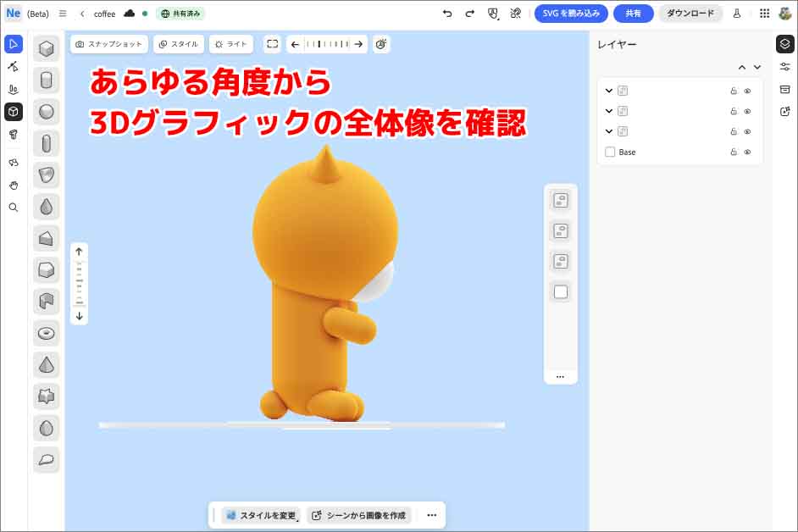The width and height of the screenshot is (798, 532).
Task: Add a capsule primitive shape
Action: (47, 143)
